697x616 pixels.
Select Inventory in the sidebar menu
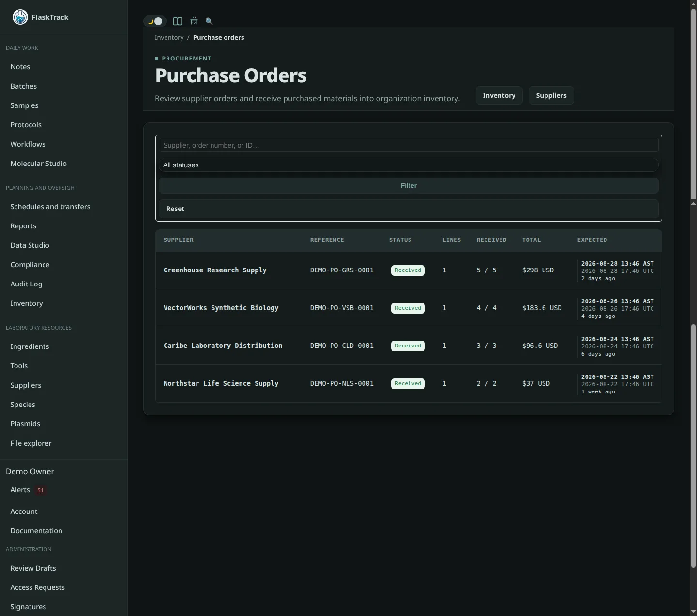[27, 303]
